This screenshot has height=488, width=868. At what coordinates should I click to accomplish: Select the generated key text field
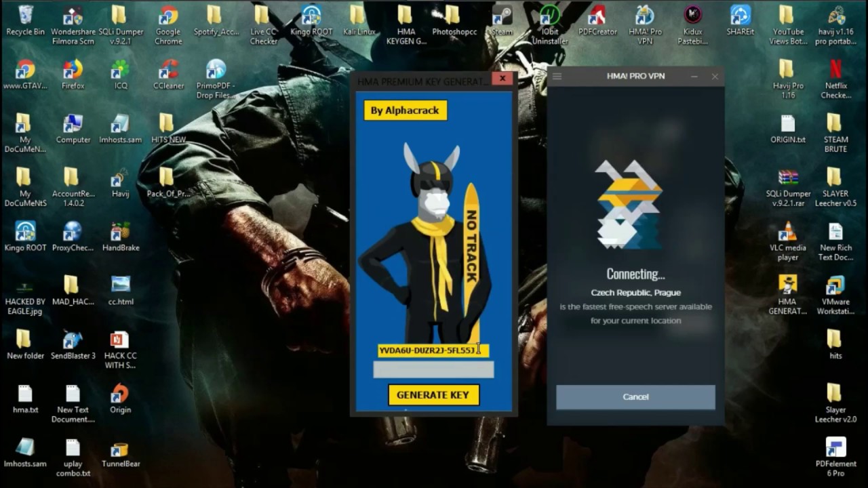(x=433, y=350)
